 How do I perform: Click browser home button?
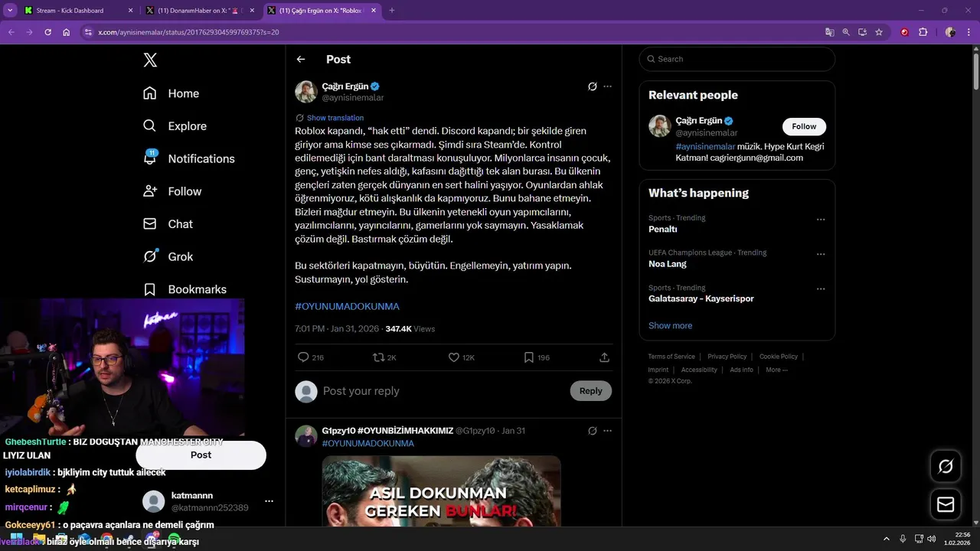[66, 32]
